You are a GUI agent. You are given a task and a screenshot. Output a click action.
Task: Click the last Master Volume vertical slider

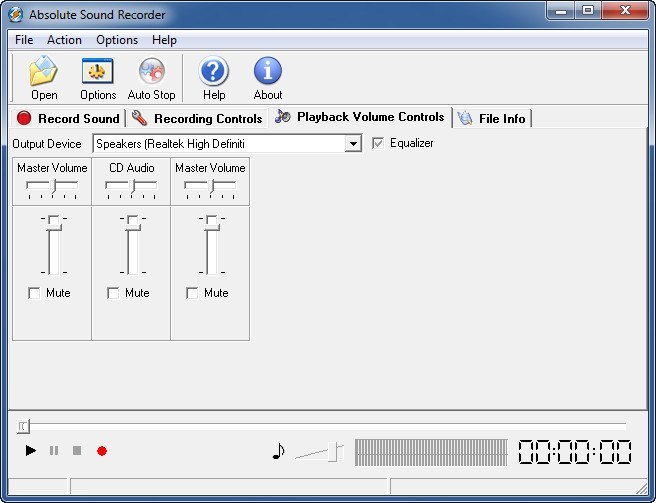click(212, 245)
